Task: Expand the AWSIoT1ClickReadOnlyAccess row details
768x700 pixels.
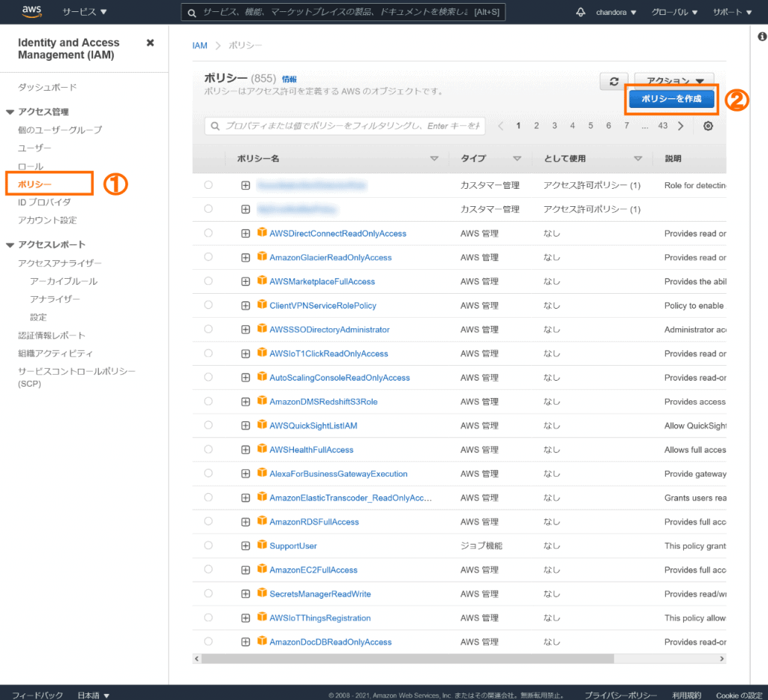Action: click(x=245, y=354)
